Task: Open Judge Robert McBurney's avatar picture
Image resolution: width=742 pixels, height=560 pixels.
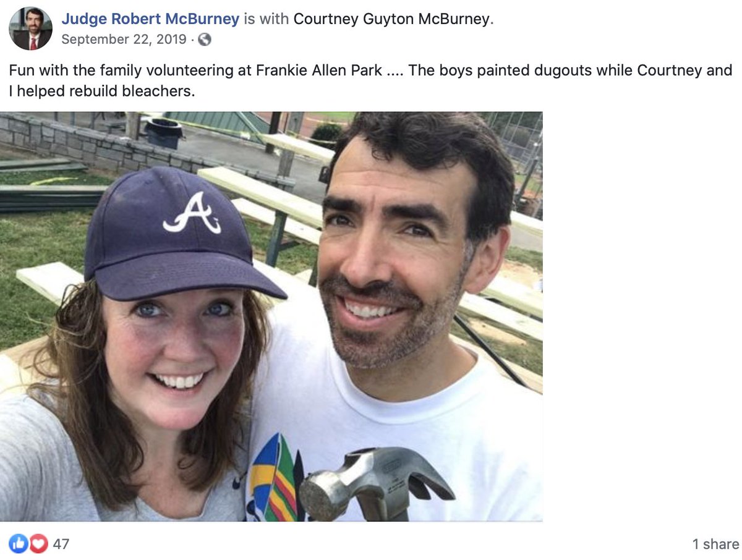Action: point(30,28)
